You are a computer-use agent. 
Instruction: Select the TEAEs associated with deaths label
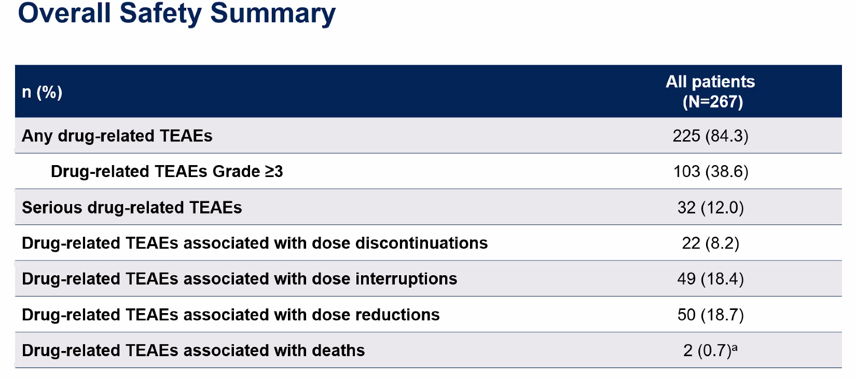click(193, 350)
